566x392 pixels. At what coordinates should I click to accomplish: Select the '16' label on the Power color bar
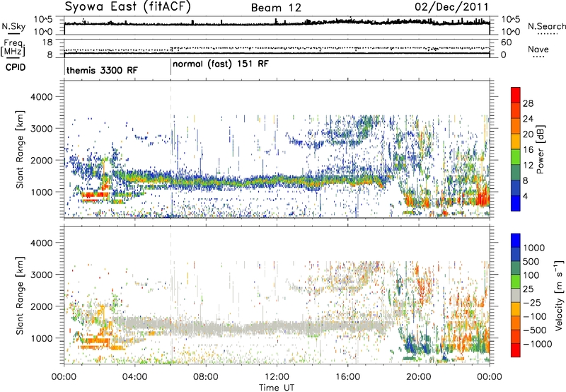click(x=528, y=150)
